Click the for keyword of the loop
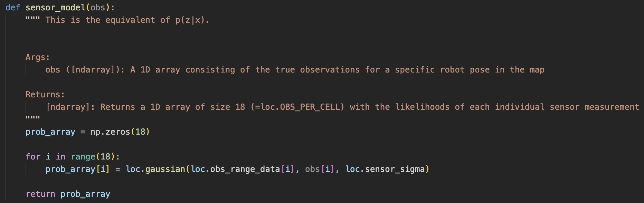The width and height of the screenshot is (644, 203). click(33, 157)
